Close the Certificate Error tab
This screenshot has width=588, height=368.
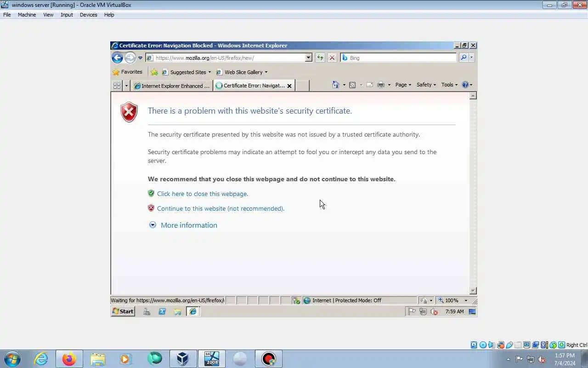point(289,86)
